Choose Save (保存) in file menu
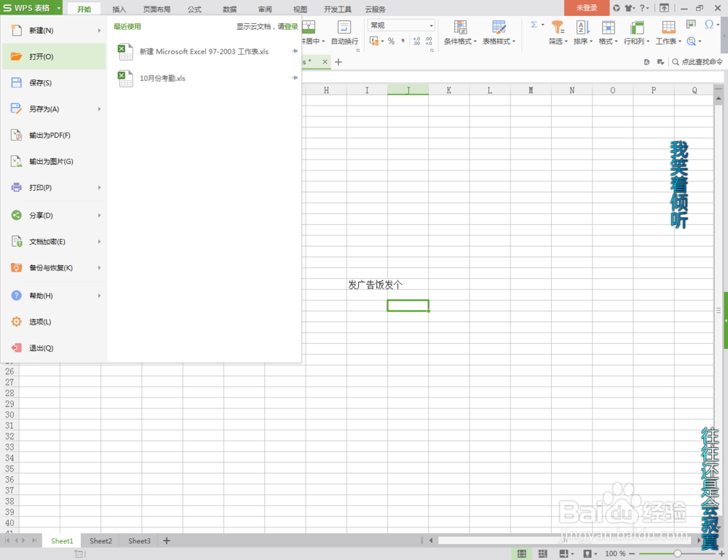728x560 pixels. (x=54, y=83)
